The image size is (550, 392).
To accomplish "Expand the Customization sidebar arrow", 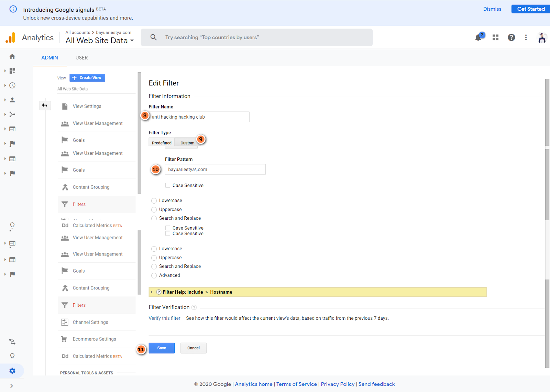I will [x=5, y=71].
